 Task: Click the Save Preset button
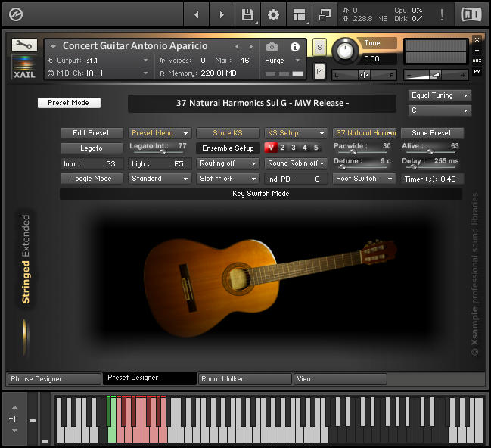(432, 133)
